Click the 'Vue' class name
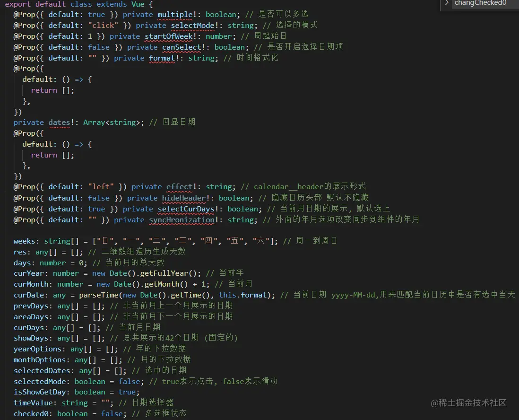The height and width of the screenshot is (420, 519). point(138,4)
